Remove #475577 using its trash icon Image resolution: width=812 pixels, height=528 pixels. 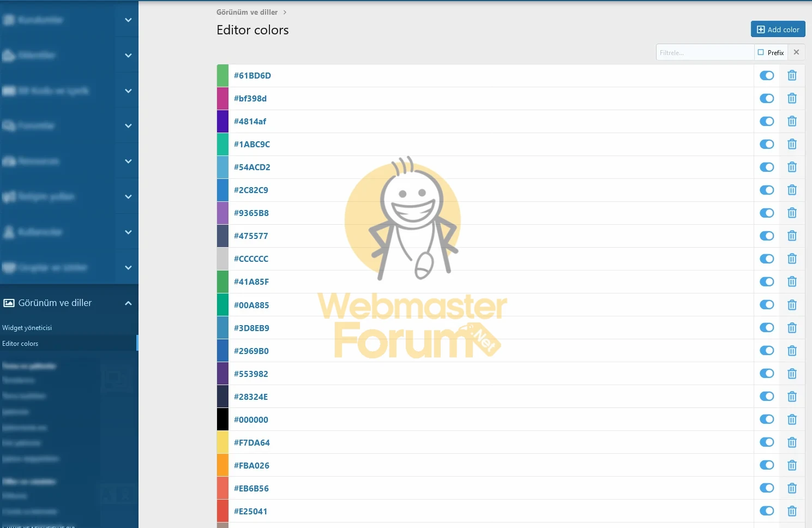792,236
